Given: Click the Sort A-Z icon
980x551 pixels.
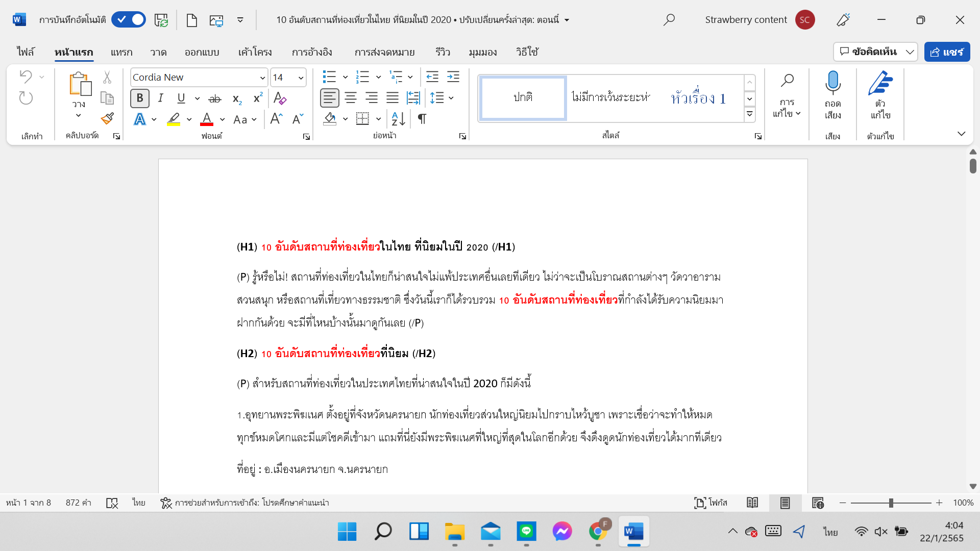Looking at the screenshot, I should (x=398, y=119).
